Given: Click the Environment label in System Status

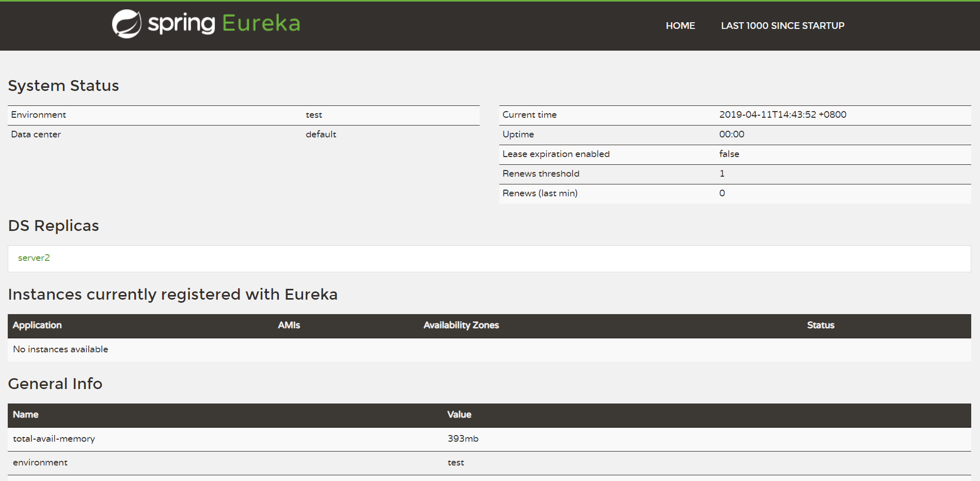Looking at the screenshot, I should 39,115.
